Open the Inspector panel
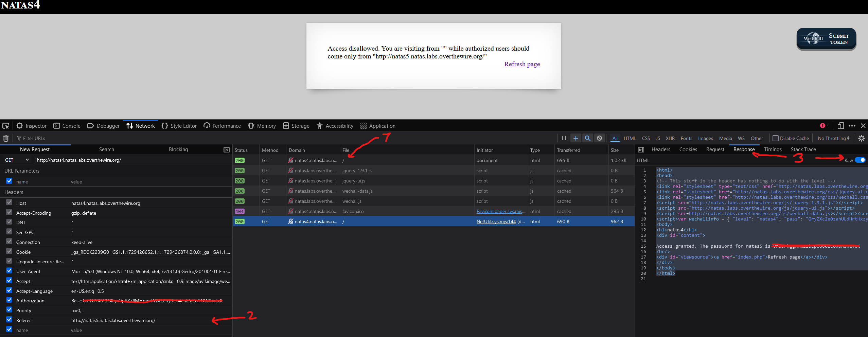868x337 pixels. 32,126
